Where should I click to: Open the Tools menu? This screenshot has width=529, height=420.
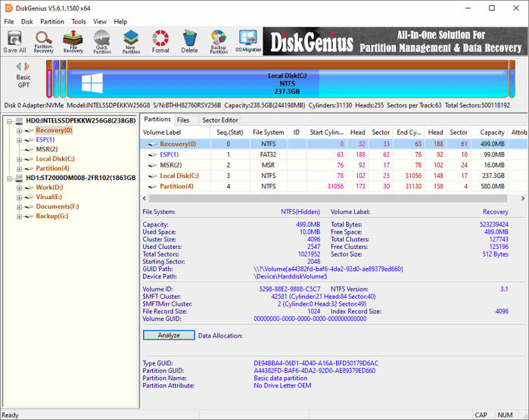click(x=78, y=22)
